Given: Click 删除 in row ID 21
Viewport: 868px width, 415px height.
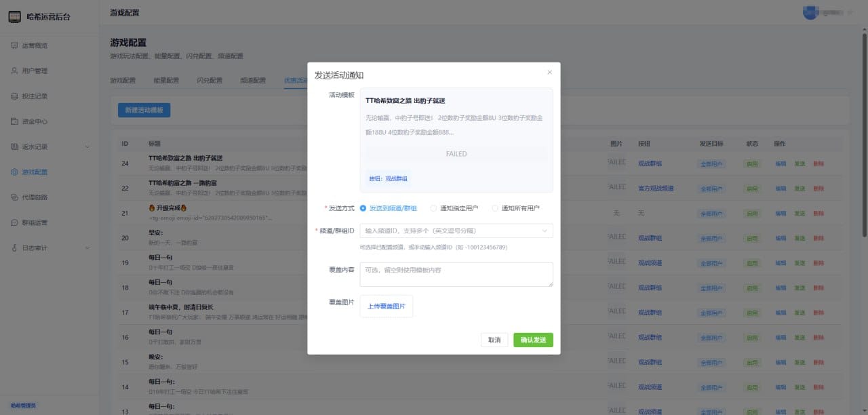Looking at the screenshot, I should click(x=818, y=214).
